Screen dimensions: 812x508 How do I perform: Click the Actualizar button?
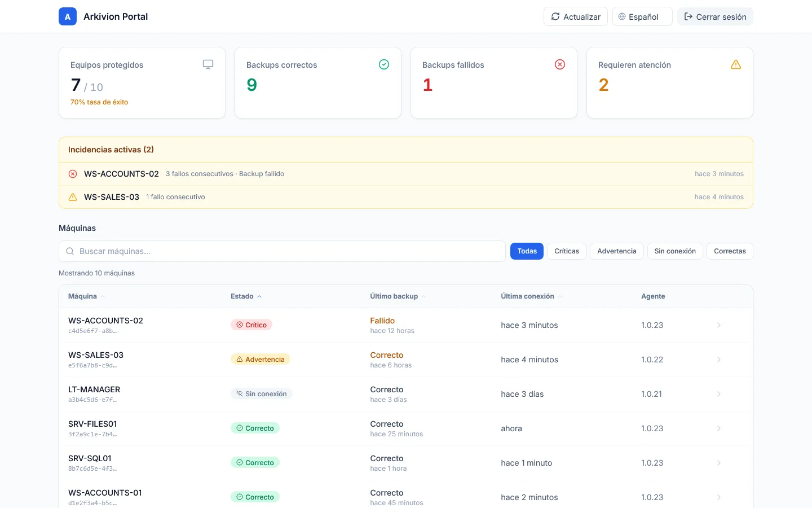pyautogui.click(x=576, y=16)
